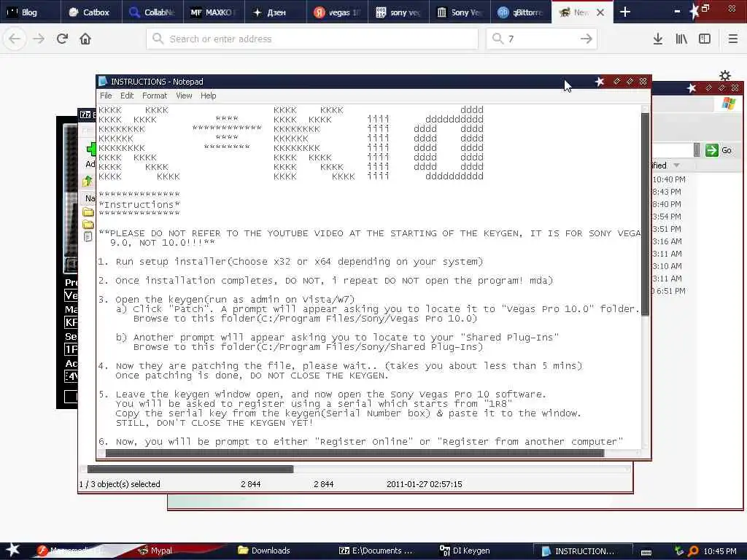Focus the Search or enter address field
This screenshot has height=560, width=747.
click(312, 39)
